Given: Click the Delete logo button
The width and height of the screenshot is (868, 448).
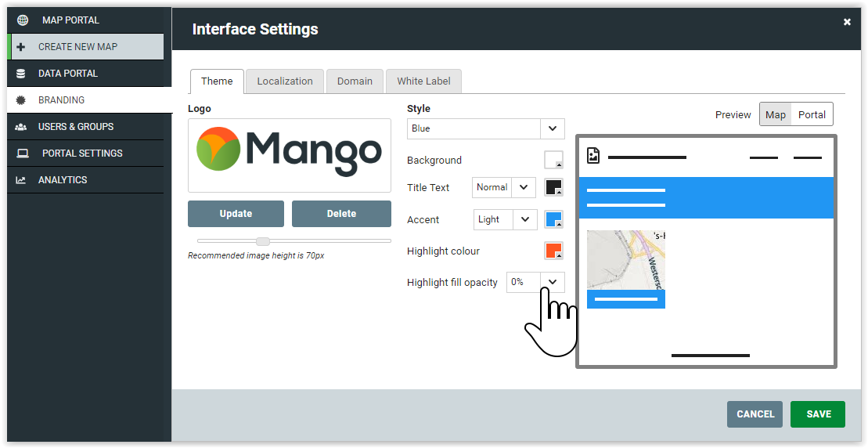Looking at the screenshot, I should coord(341,214).
